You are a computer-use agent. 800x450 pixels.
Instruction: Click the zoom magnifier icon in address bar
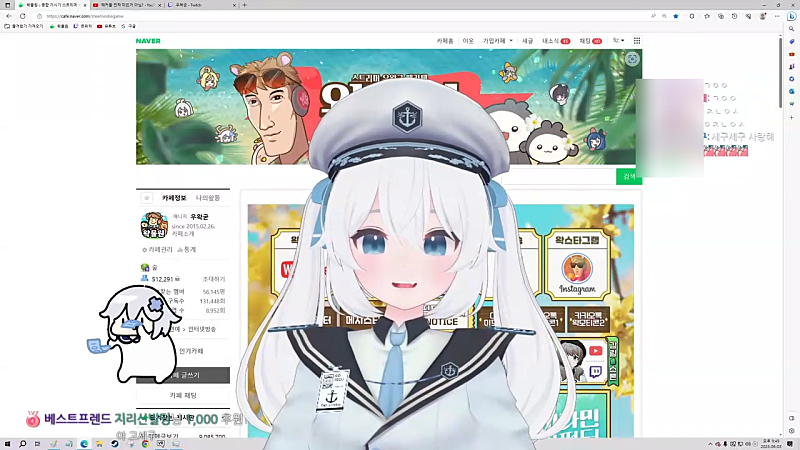click(x=664, y=16)
